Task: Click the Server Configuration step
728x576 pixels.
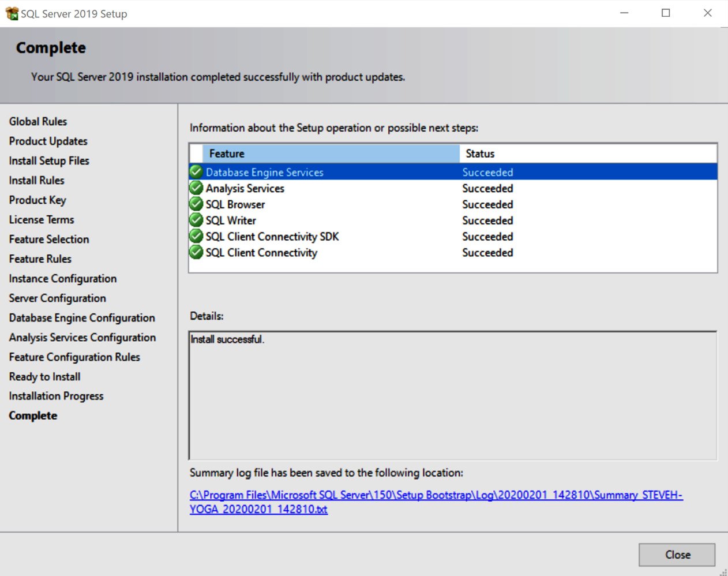Action: coord(58,298)
